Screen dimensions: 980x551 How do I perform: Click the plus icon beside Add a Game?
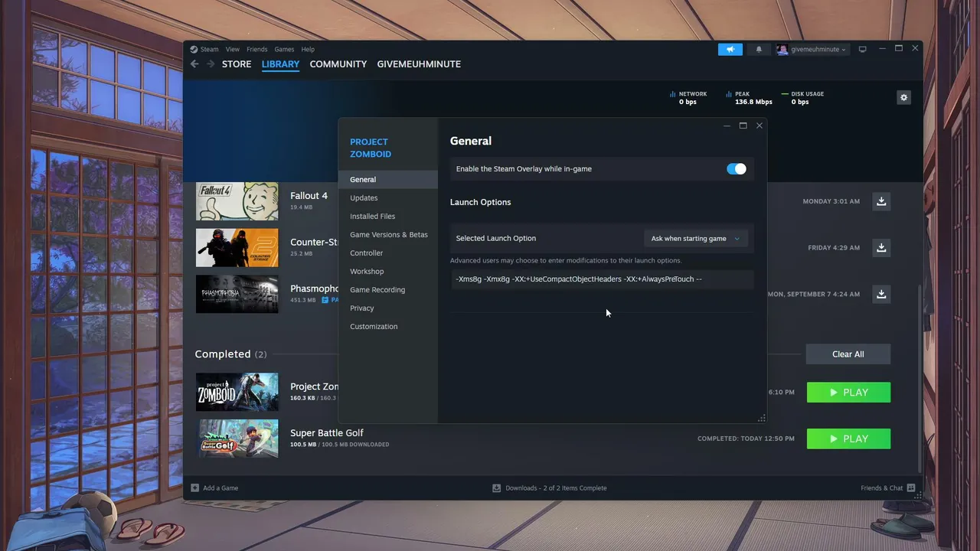pyautogui.click(x=195, y=487)
